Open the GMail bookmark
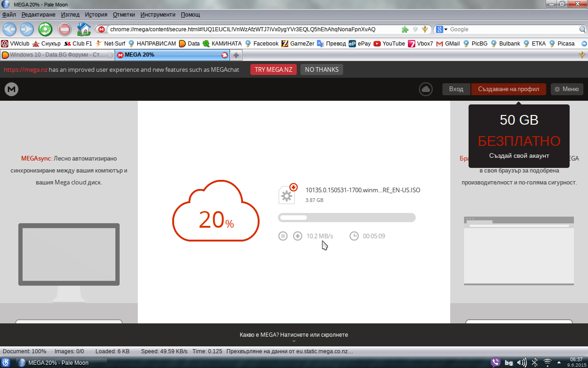Viewport: 588px width, 368px height. (x=448, y=44)
